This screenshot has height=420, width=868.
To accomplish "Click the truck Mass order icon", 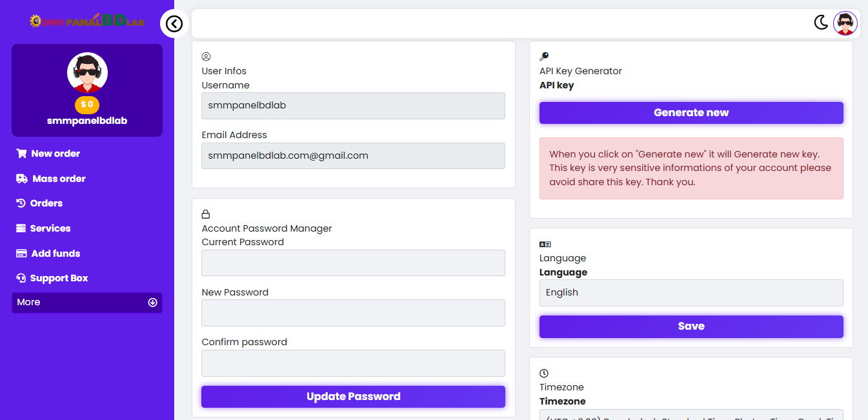I will (22, 179).
